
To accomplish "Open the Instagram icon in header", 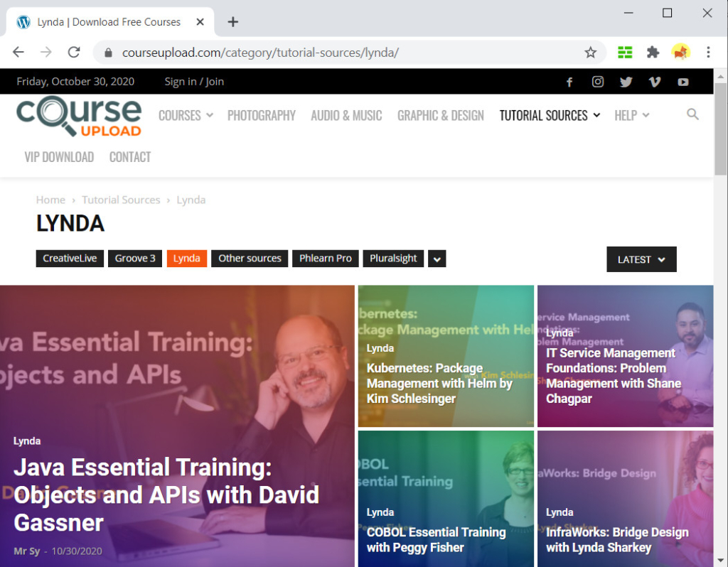I will pyautogui.click(x=597, y=82).
